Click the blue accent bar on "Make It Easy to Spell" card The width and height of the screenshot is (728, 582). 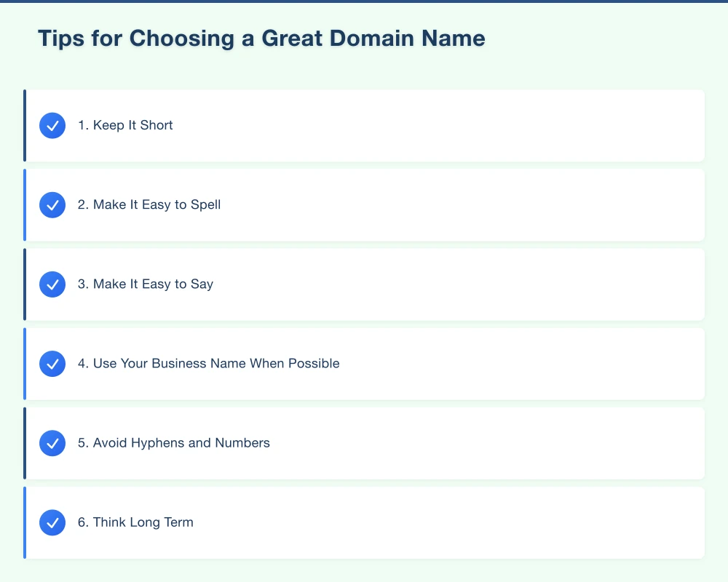tap(25, 204)
